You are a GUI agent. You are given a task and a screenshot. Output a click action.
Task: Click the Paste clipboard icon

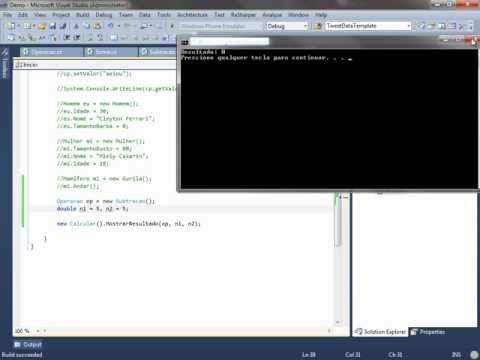[x=97, y=26]
